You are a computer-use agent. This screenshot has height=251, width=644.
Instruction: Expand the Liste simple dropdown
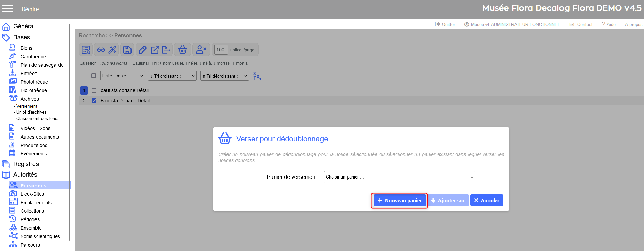[122, 76]
